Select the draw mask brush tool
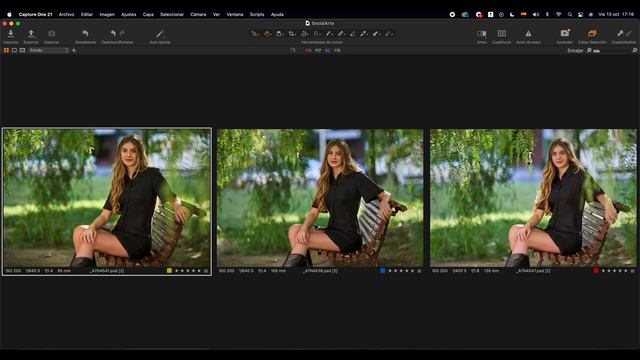 341,34
